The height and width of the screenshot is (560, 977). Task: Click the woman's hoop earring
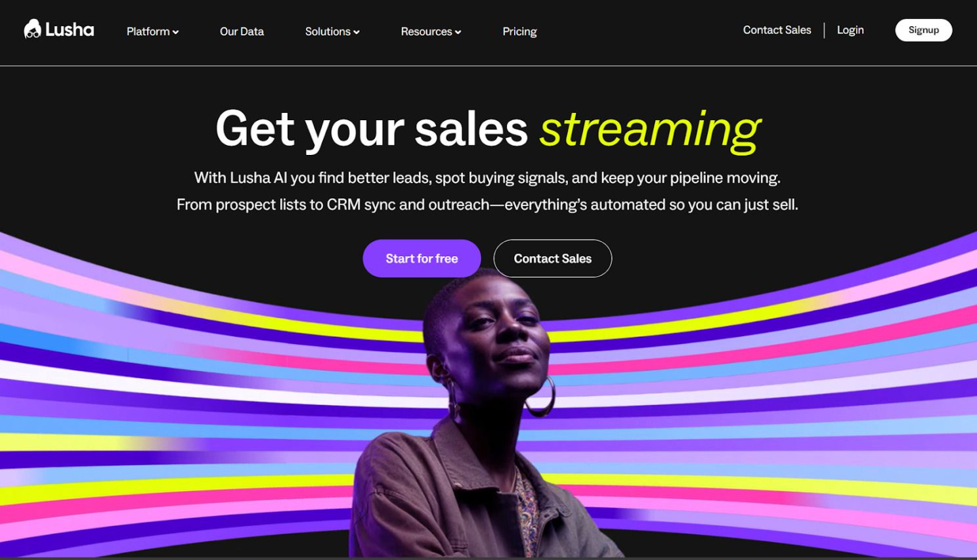[540, 397]
